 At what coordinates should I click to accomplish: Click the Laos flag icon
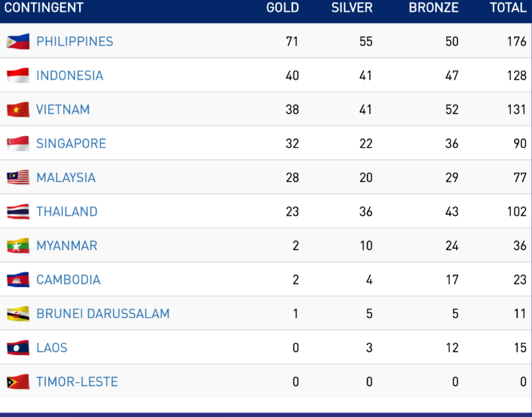point(18,348)
